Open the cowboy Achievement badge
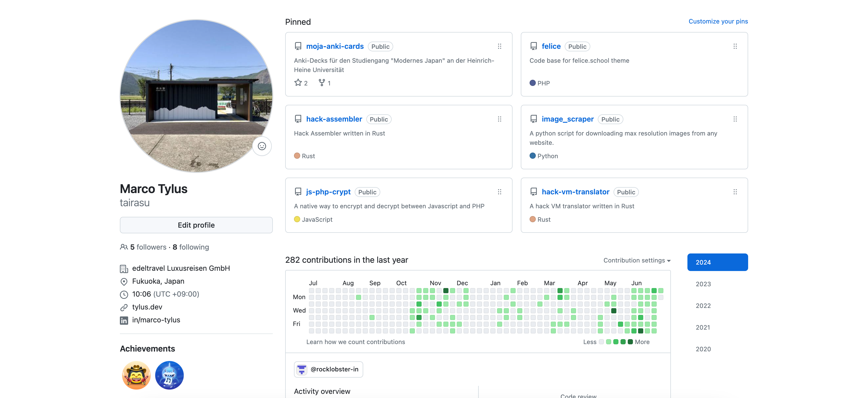Image resolution: width=868 pixels, height=398 pixels. pos(136,375)
